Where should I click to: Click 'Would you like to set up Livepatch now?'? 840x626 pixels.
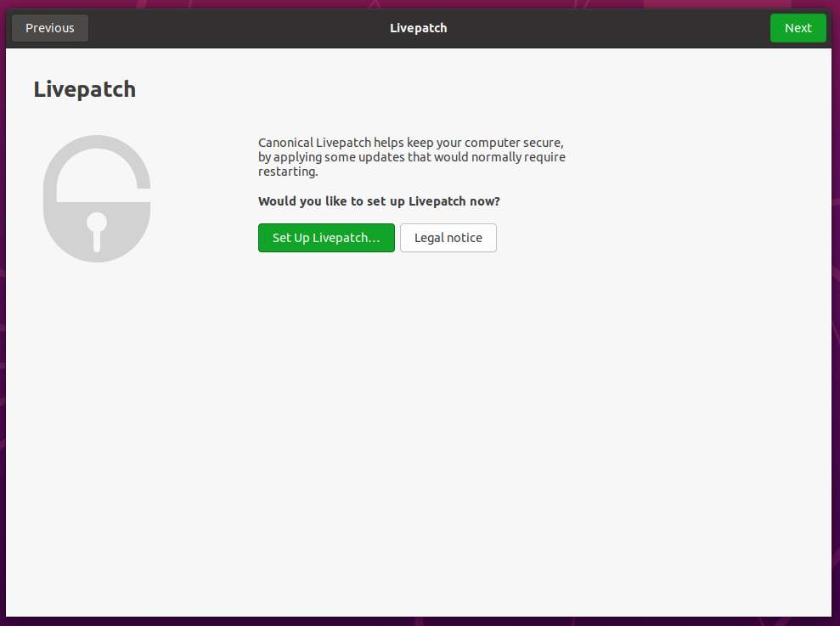pyautogui.click(x=379, y=201)
